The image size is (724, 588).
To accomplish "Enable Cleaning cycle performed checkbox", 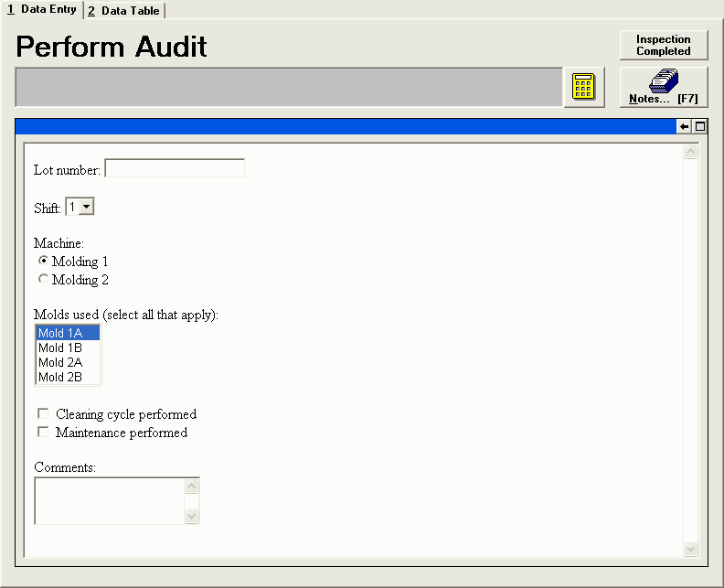I will (x=43, y=414).
